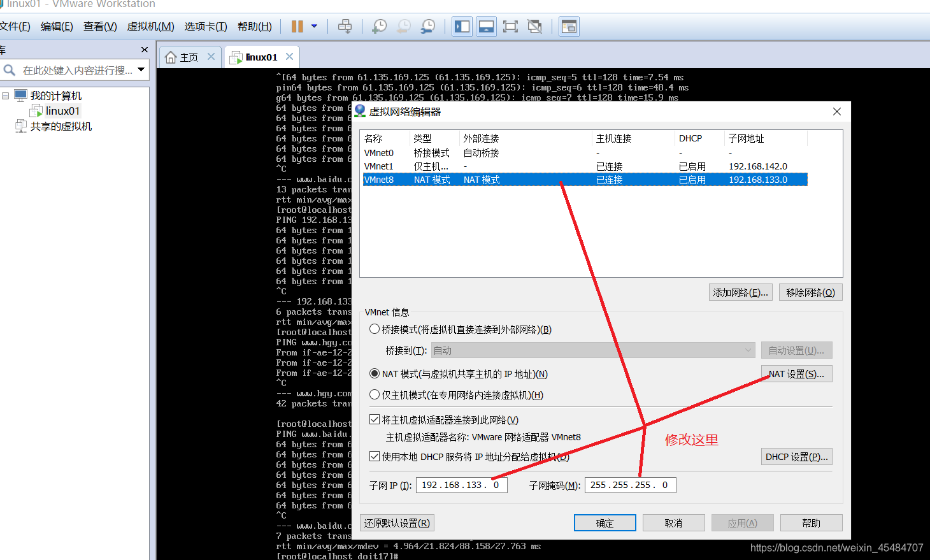
Task: Click the console view settings icon
Action: click(x=569, y=27)
